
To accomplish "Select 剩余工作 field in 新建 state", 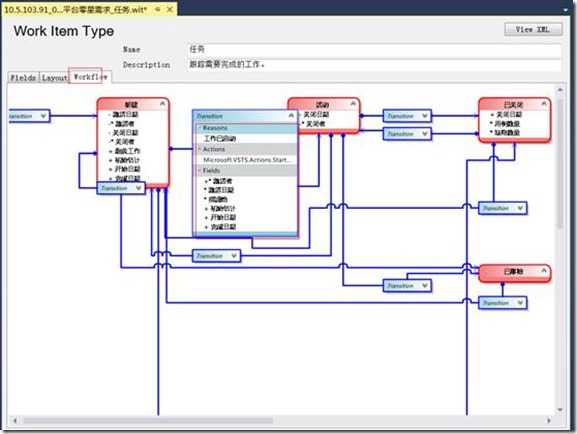I will (127, 151).
